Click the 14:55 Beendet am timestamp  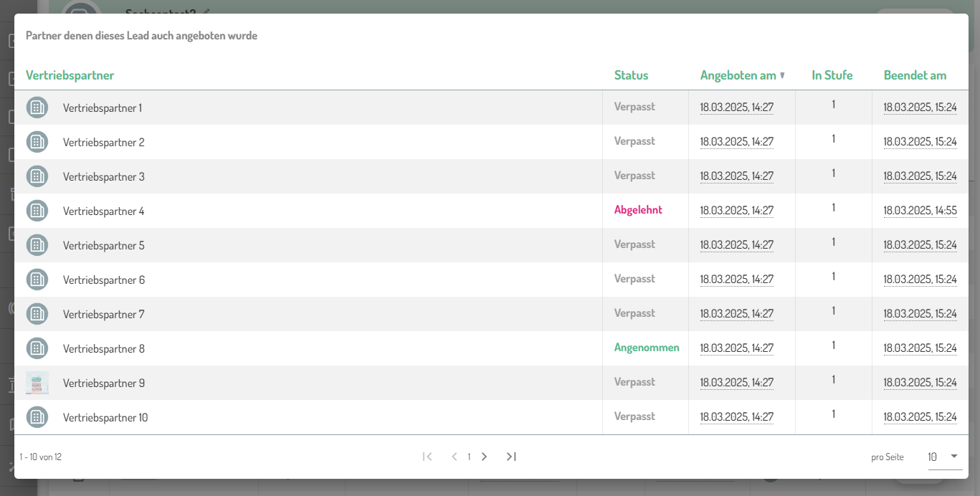tap(920, 211)
